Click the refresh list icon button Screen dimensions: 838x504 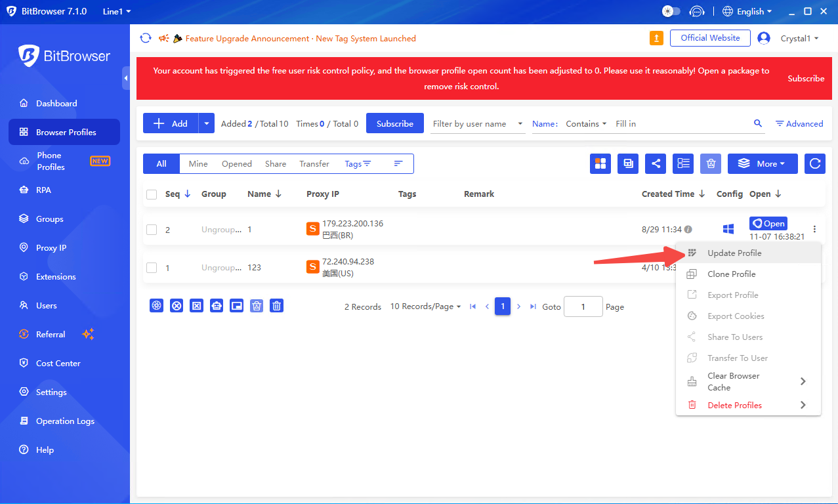[814, 164]
